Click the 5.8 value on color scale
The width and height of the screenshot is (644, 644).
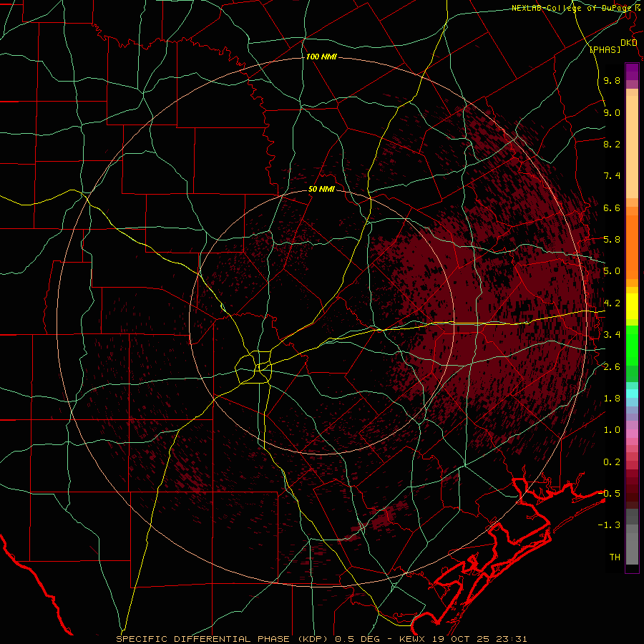click(x=612, y=240)
